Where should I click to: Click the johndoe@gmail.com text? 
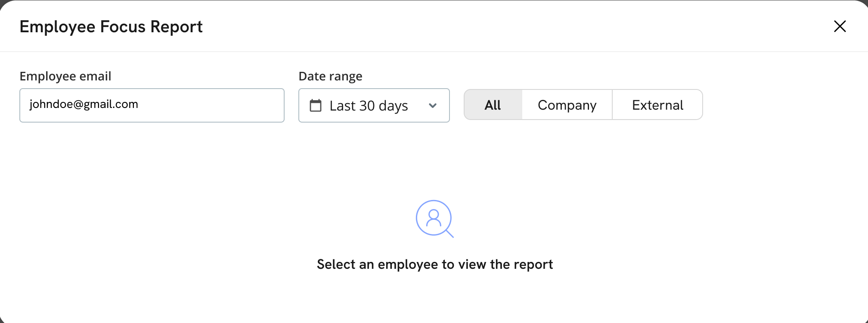click(84, 105)
